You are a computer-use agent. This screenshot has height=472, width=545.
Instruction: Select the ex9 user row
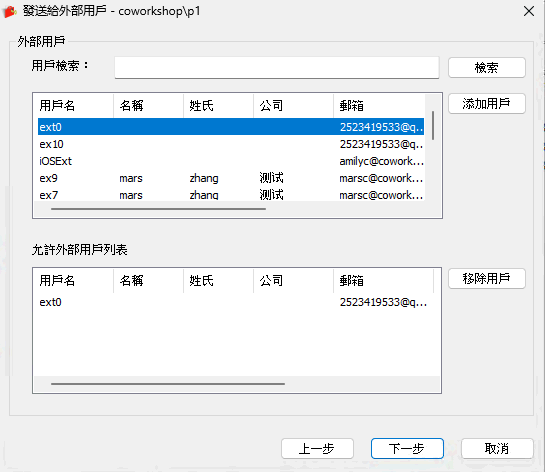click(231, 178)
